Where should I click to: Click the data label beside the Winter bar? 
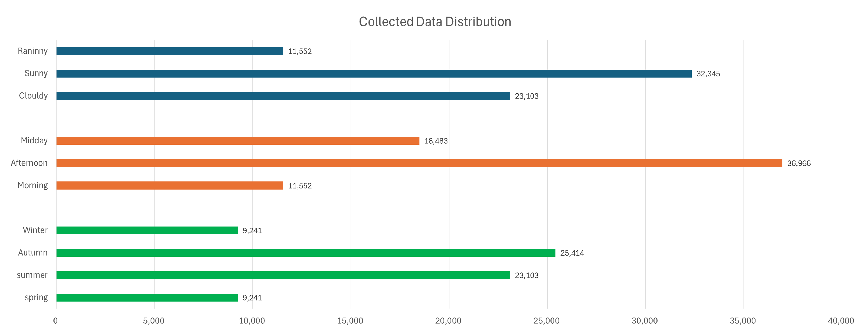(x=252, y=230)
